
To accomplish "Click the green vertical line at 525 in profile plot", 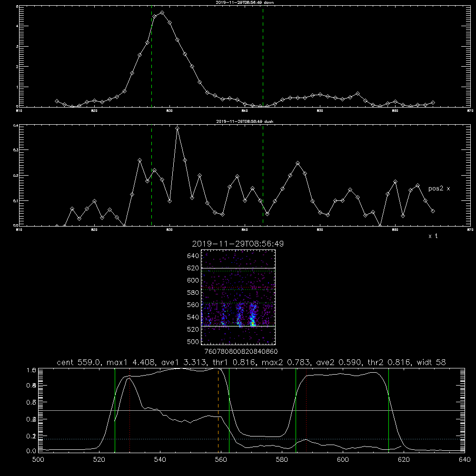I will coord(115,410).
